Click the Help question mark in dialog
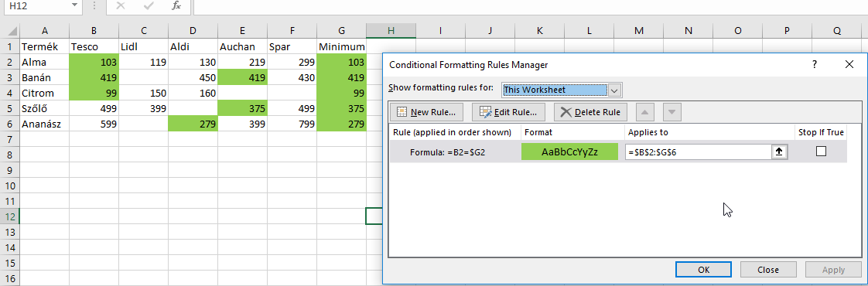The width and height of the screenshot is (868, 286). (x=815, y=64)
